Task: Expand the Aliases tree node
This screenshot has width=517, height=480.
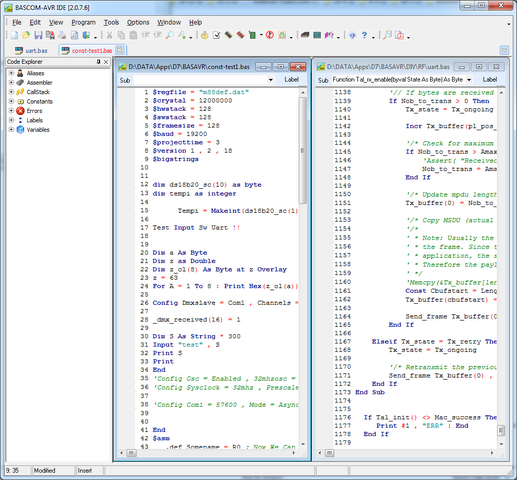Action: 11,73
